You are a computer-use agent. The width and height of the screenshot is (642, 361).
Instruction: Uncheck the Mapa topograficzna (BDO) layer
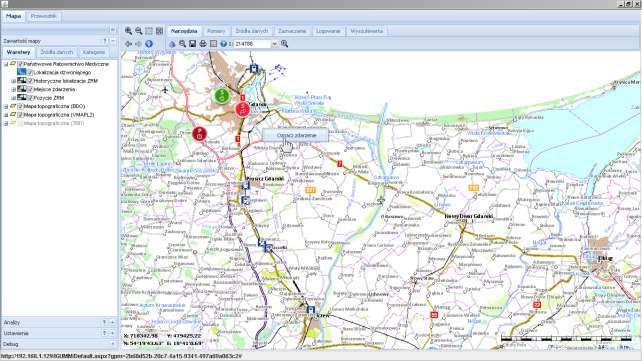click(x=20, y=106)
